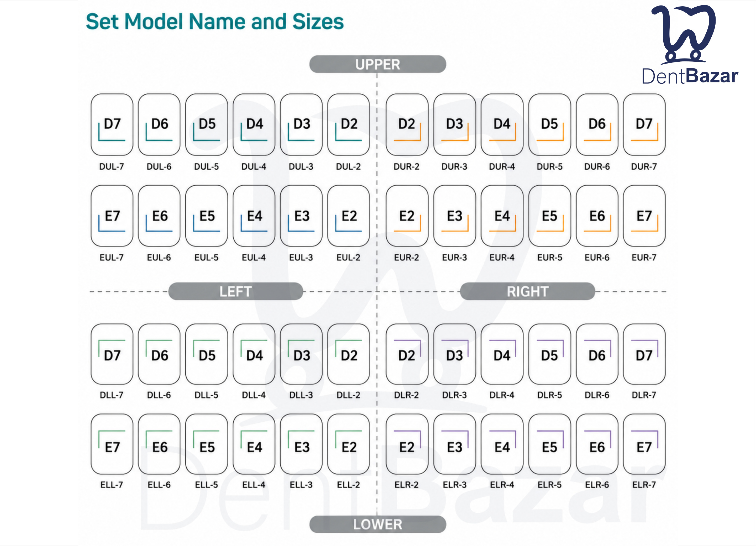
Task: Choose the EUR-3 model tile
Action: (455, 216)
